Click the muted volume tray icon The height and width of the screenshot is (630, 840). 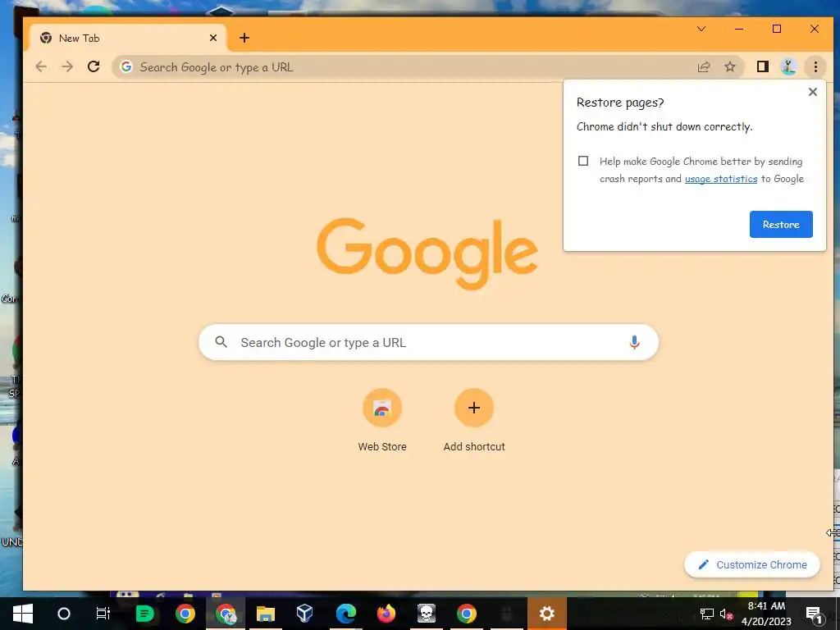click(726, 614)
